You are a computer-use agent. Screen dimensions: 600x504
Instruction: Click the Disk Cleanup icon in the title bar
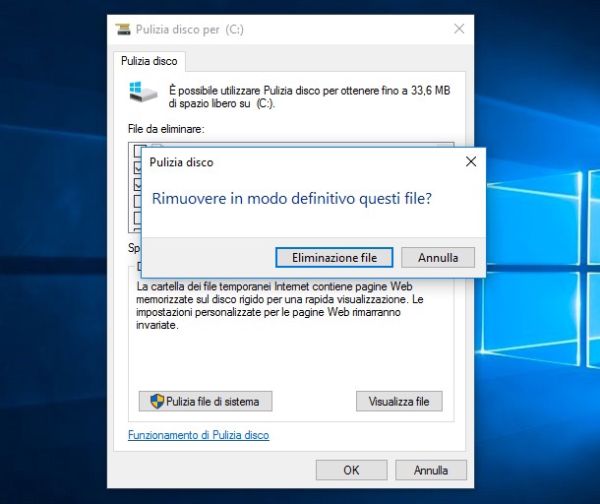tap(122, 30)
